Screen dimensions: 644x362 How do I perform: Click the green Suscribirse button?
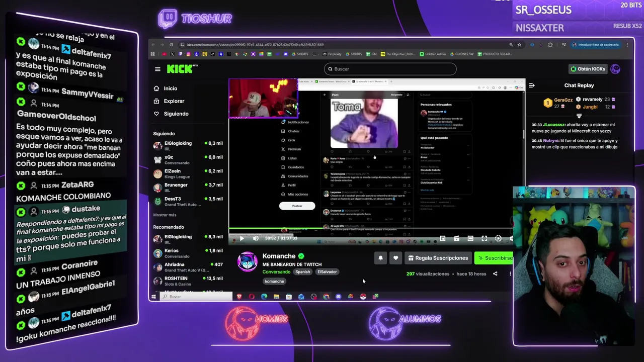click(x=495, y=258)
